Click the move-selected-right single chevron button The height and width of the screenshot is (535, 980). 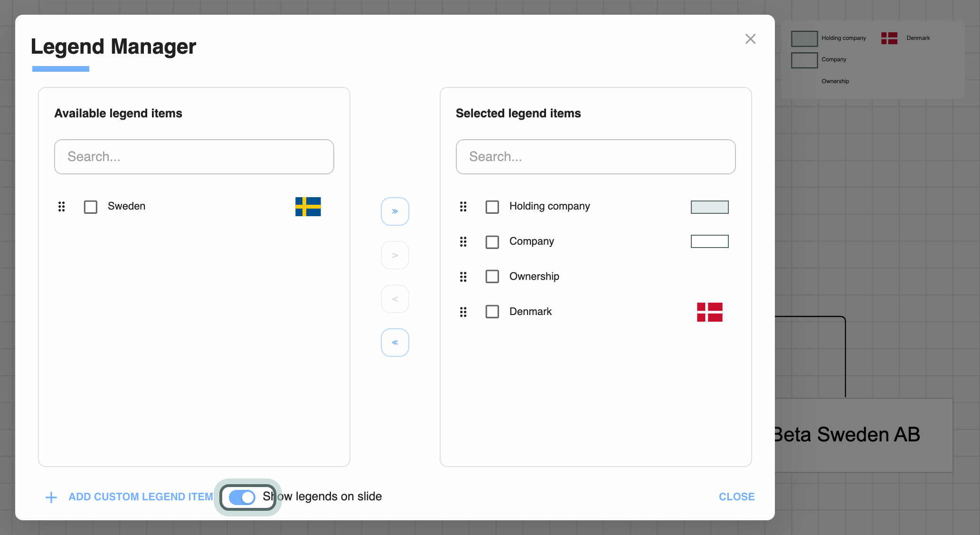pos(395,255)
